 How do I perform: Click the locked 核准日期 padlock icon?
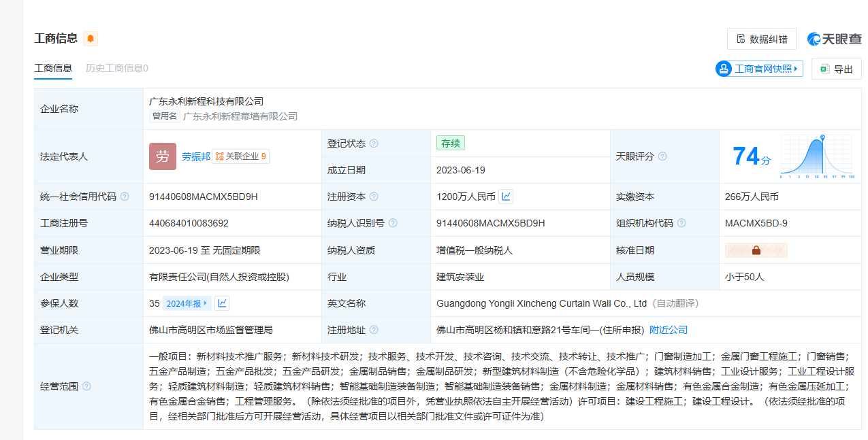[756, 250]
